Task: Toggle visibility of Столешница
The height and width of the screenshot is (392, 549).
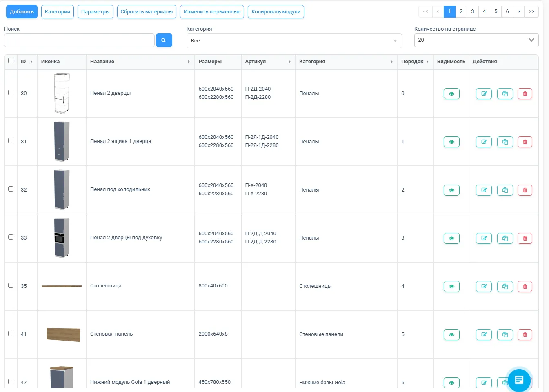Action: 451,286
